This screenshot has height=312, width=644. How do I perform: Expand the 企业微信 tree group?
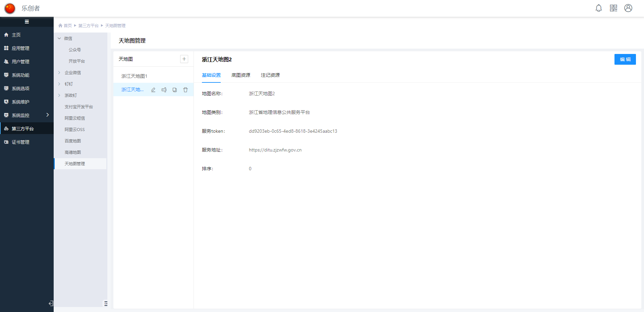(59, 73)
